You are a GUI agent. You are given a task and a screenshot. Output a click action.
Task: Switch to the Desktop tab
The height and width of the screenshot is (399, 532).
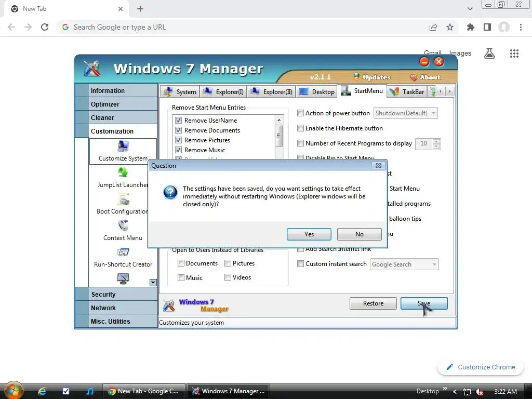click(x=317, y=91)
